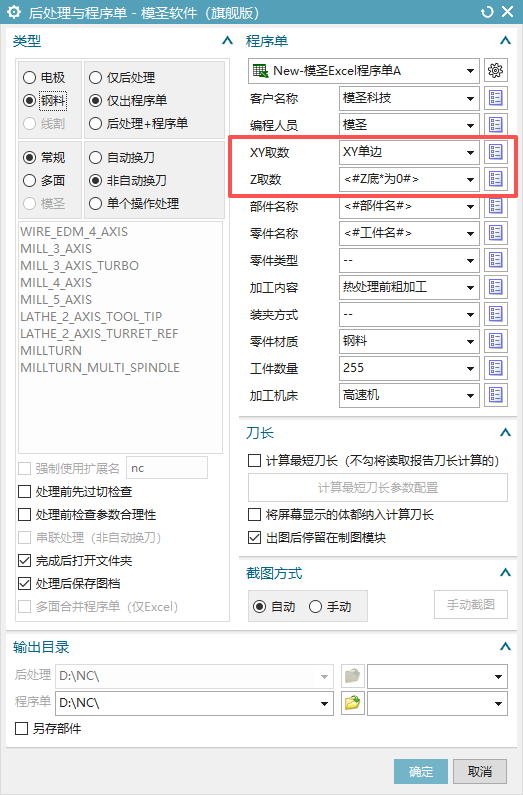Open settings gear beside program sheet template
The image size is (523, 795).
(x=496, y=70)
